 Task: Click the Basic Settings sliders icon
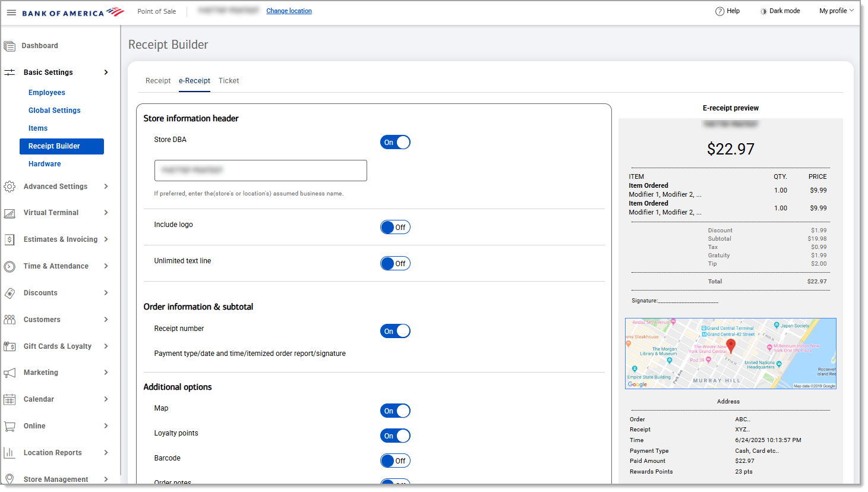tap(10, 72)
